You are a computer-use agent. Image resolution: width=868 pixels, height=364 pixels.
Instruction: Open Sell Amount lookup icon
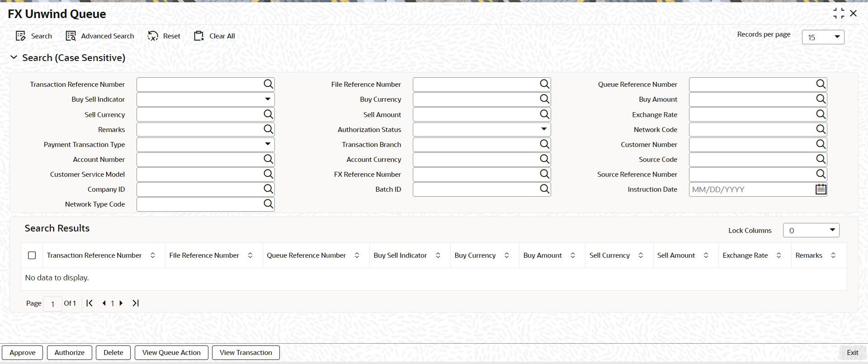(545, 114)
